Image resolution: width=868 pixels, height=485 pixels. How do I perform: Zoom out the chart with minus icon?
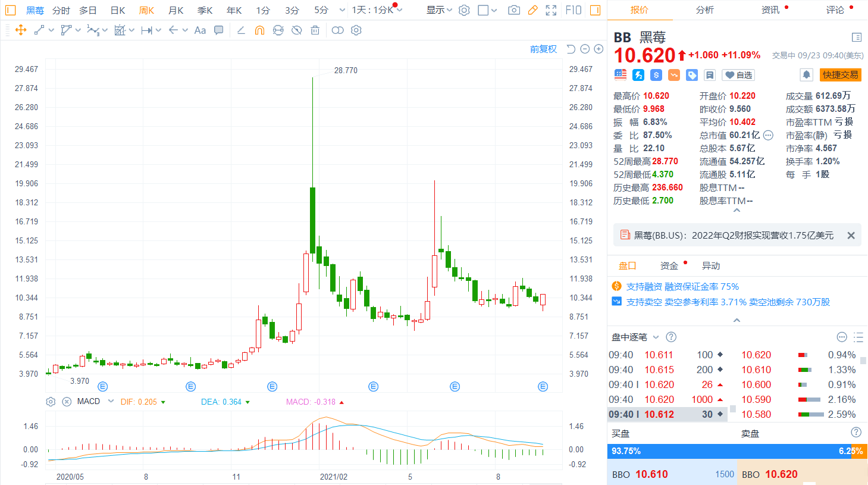click(x=585, y=49)
